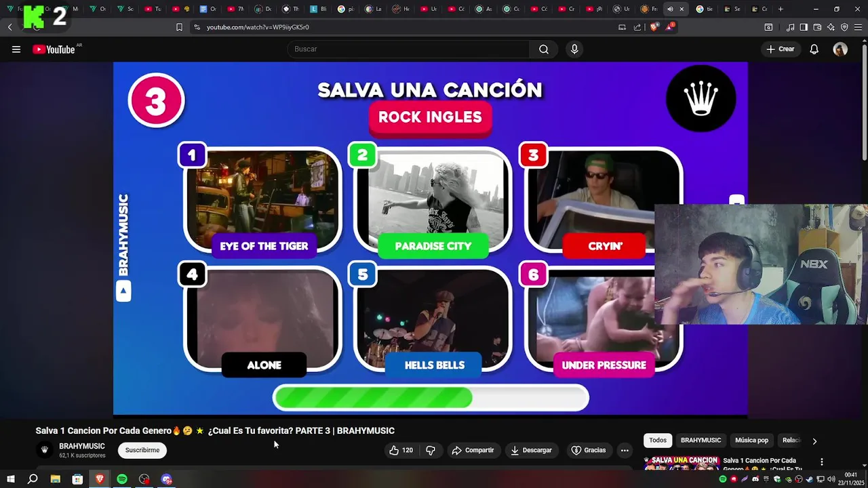Click the YouTube search magnifier button
The height and width of the screenshot is (488, 868).
pyautogui.click(x=544, y=49)
